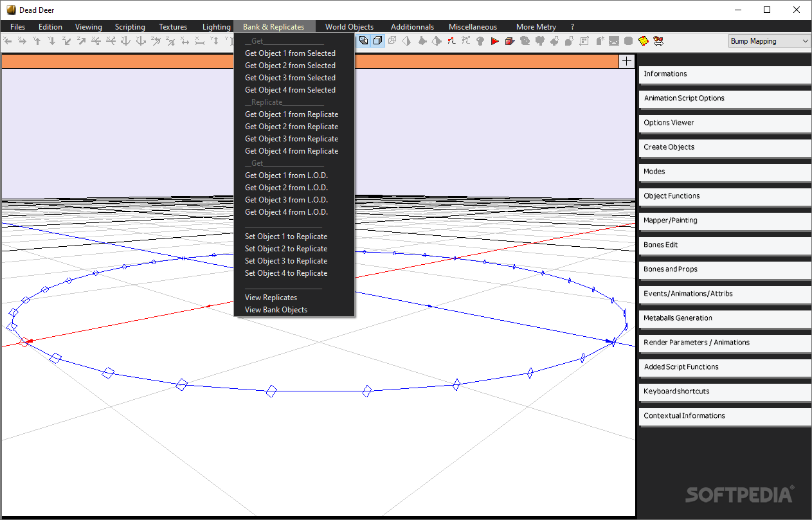Click the gray pyramid shape icon
The width and height of the screenshot is (812, 520).
click(x=406, y=40)
